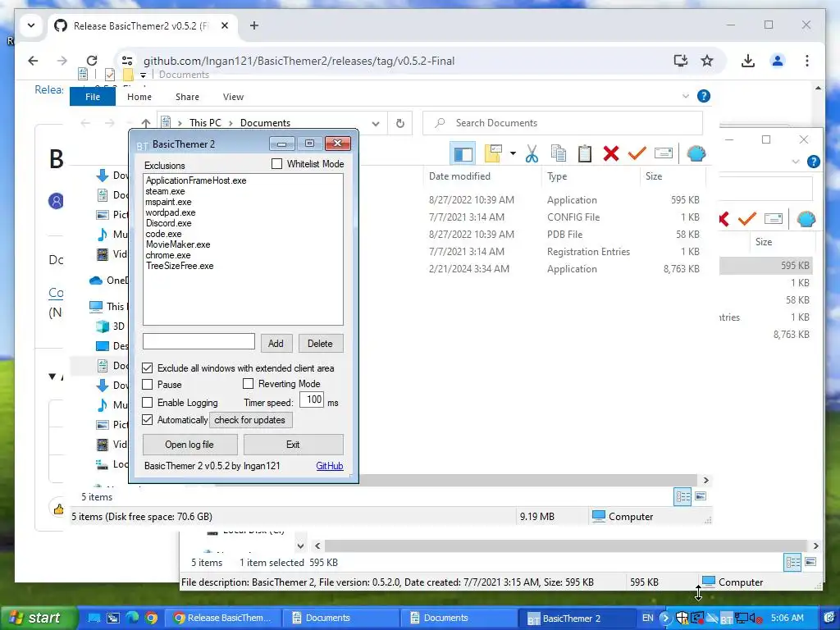Viewport: 840px width, 630px height.
Task: Open the Share ribbon tab
Action: pos(187,97)
